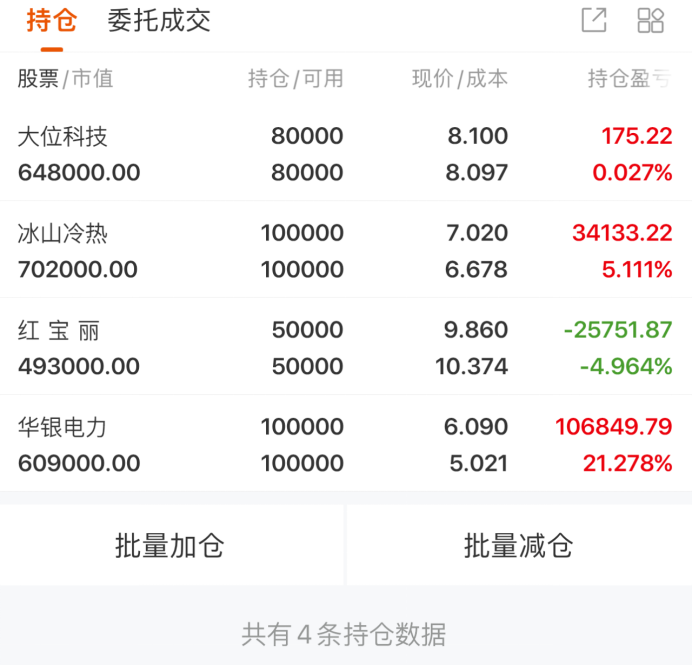Sort by 持仓盈亏 column header
Viewport: 693px width, 666px height.
629,79
